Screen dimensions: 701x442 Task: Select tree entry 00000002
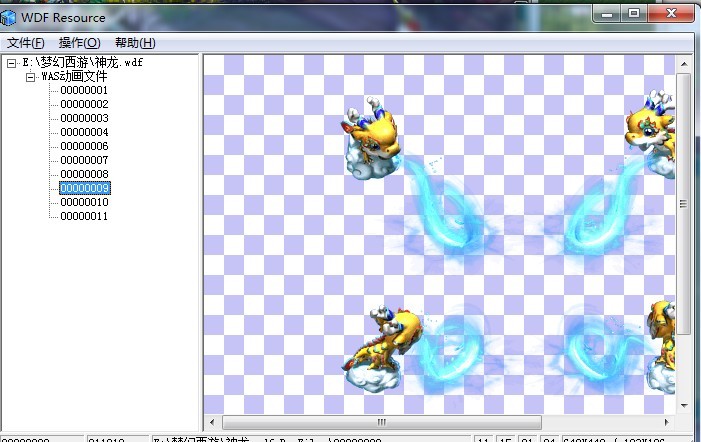point(84,104)
